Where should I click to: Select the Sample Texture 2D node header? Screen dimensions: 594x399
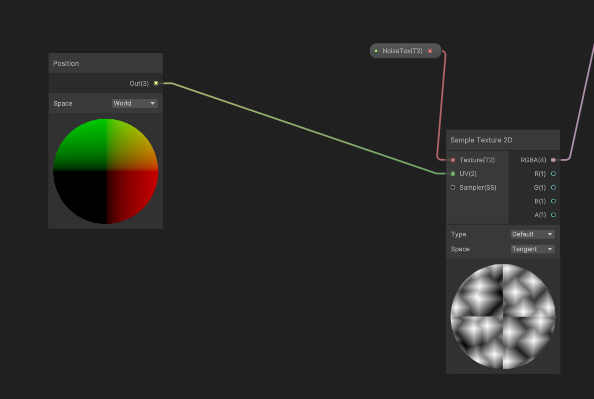[x=503, y=140]
